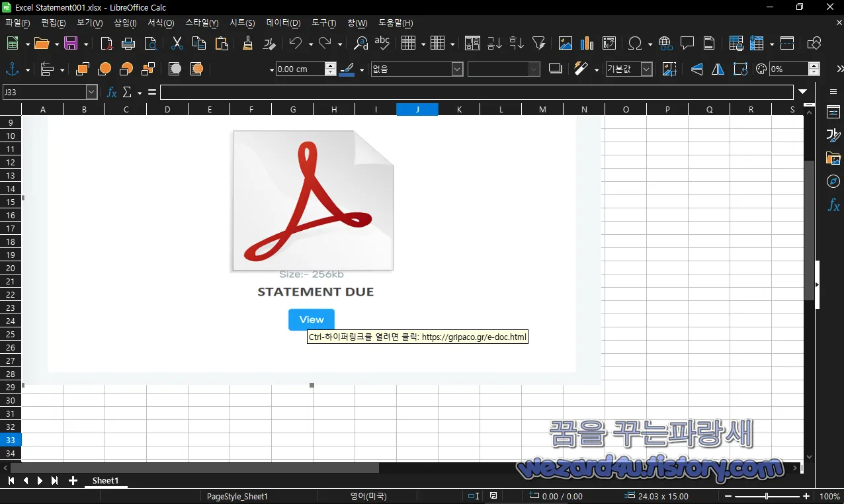This screenshot has width=844, height=504.
Task: Click Headers and Footers page icon
Action: point(709,44)
